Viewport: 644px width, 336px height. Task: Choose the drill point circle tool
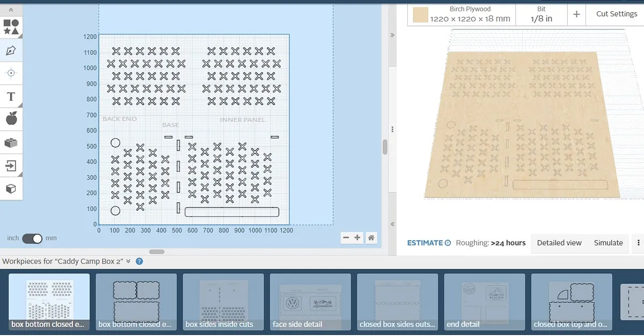pyautogui.click(x=11, y=73)
